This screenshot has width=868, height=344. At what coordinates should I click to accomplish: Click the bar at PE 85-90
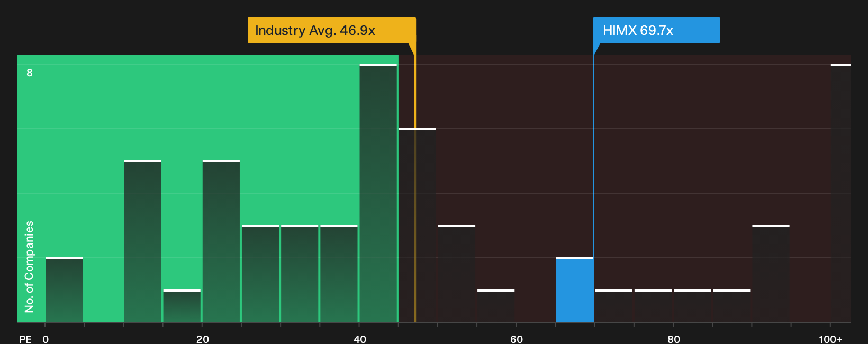coord(731,306)
